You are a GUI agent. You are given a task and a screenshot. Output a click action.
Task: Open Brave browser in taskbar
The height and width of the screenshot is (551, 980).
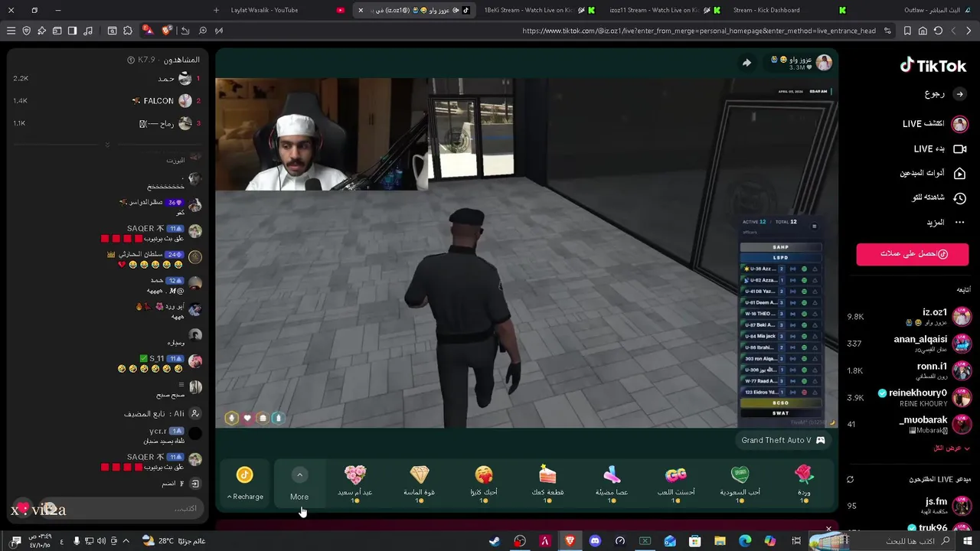(570, 541)
